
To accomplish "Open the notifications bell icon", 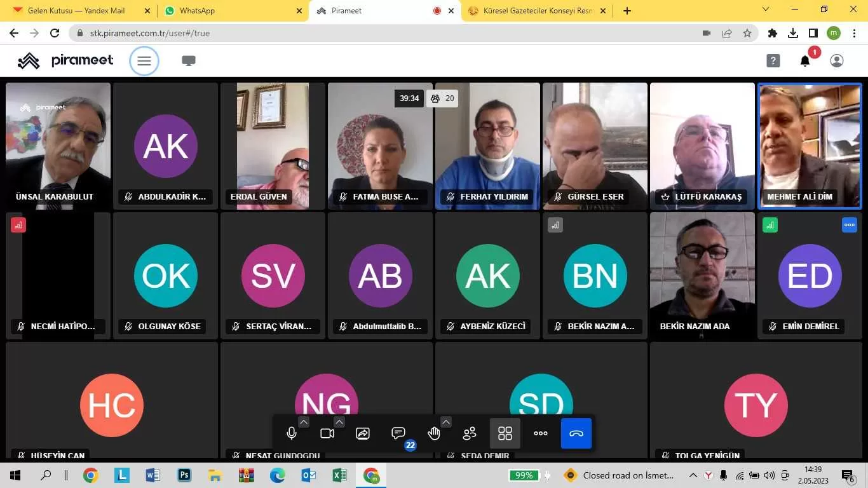I will (805, 61).
